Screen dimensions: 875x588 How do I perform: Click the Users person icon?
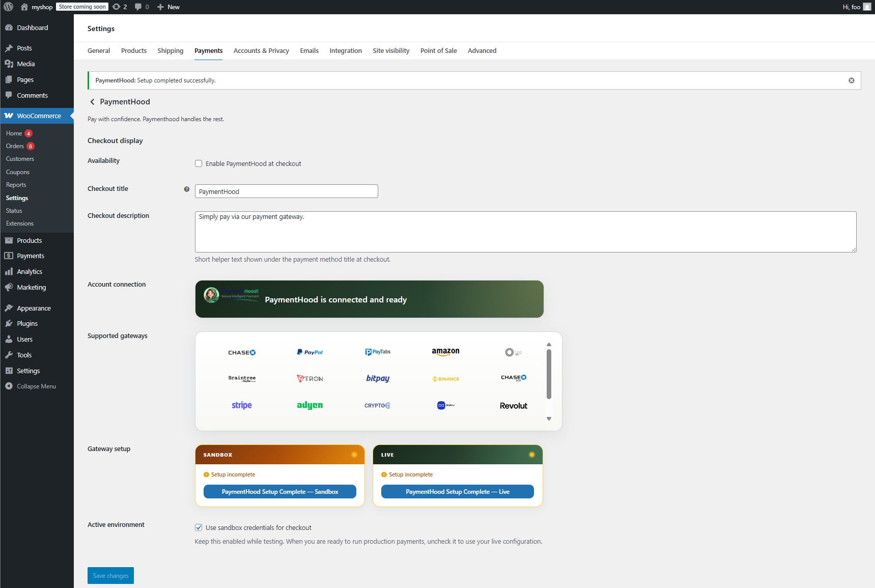[x=9, y=339]
